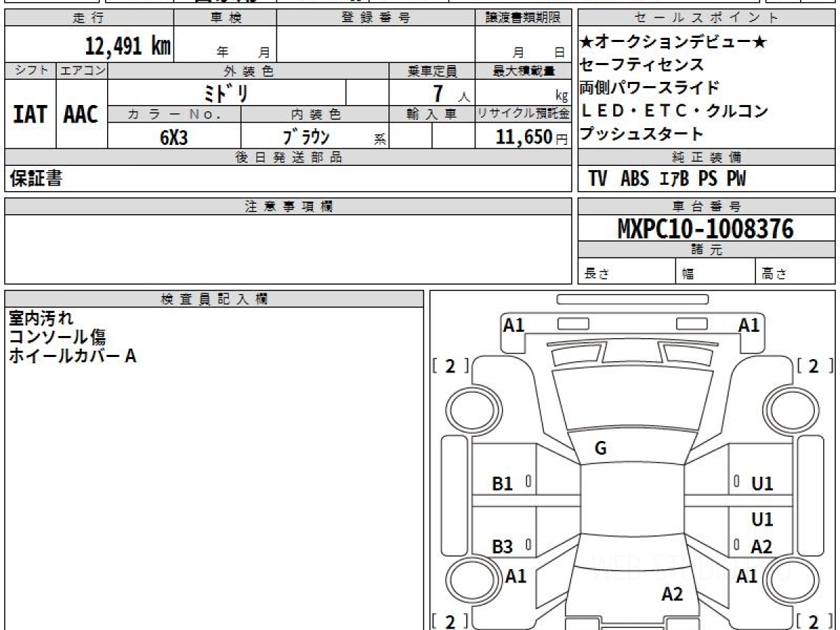This screenshot has width=840, height=630.
Task: Click the プッシュスタート sales point line
Action: coord(642,133)
